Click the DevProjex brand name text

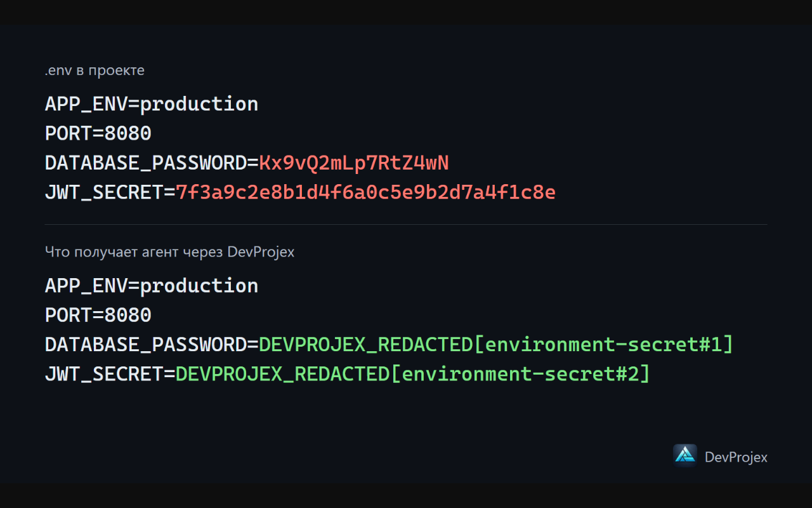(736, 457)
